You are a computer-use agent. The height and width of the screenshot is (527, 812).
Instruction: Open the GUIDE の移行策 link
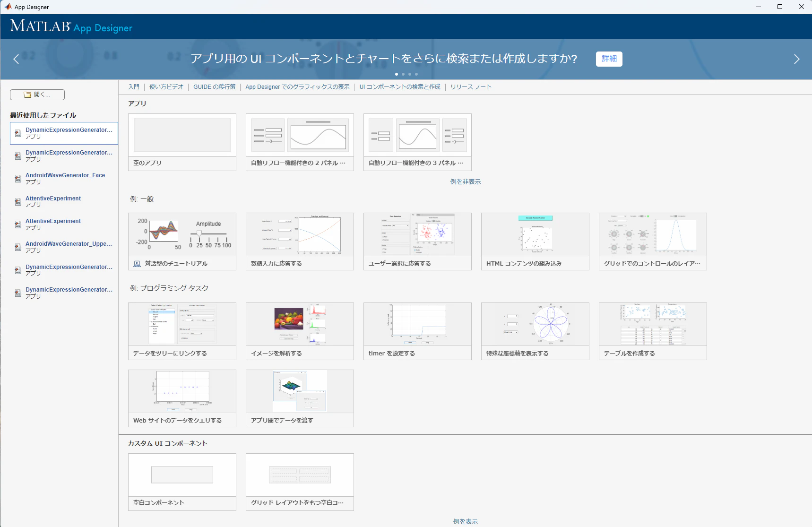pyautogui.click(x=214, y=87)
